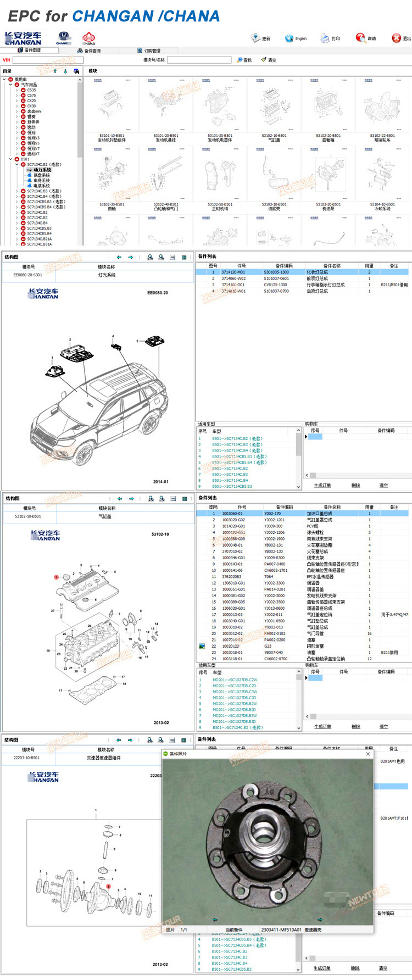Open the 备件查询 tab
The width and height of the screenshot is (412, 980).
[x=89, y=51]
